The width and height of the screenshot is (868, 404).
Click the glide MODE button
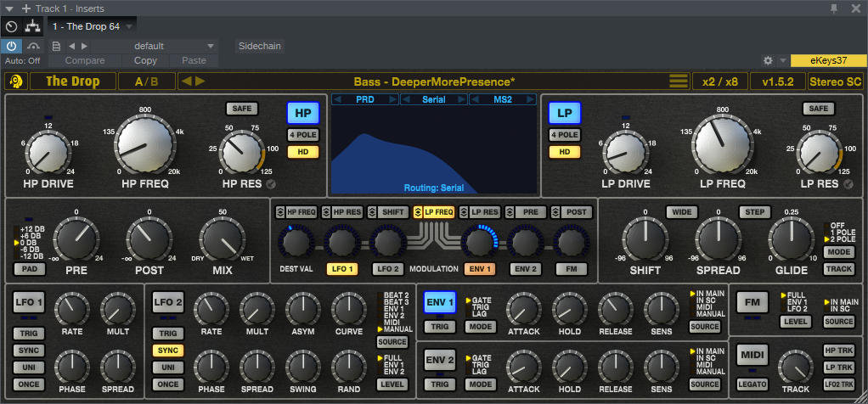point(838,252)
